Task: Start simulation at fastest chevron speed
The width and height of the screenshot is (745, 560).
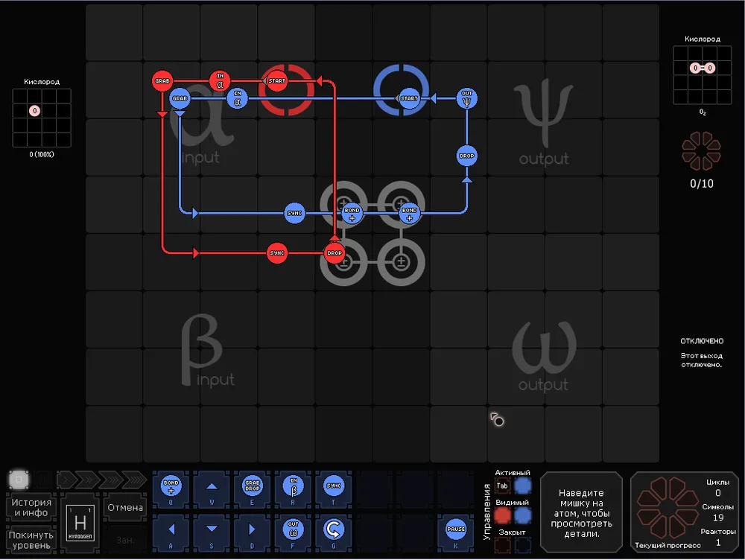Action: tap(134, 480)
